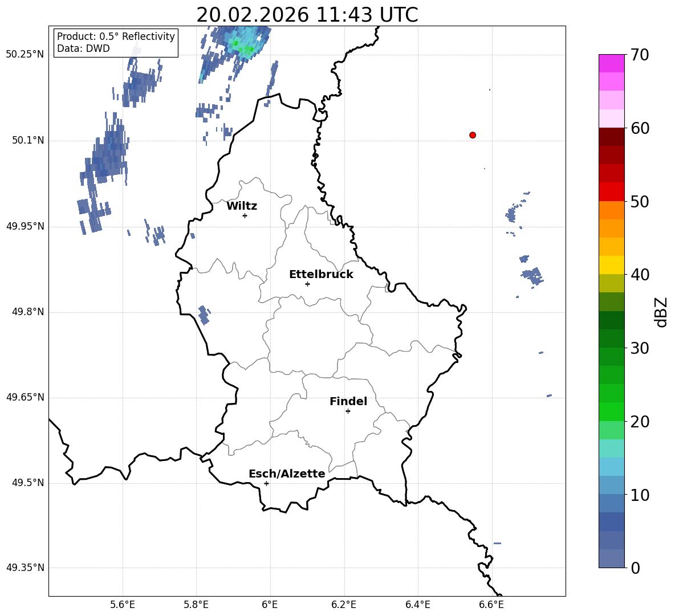Click the Esch/Alzette station cross marker
The width and height of the screenshot is (675, 616).
tap(266, 483)
